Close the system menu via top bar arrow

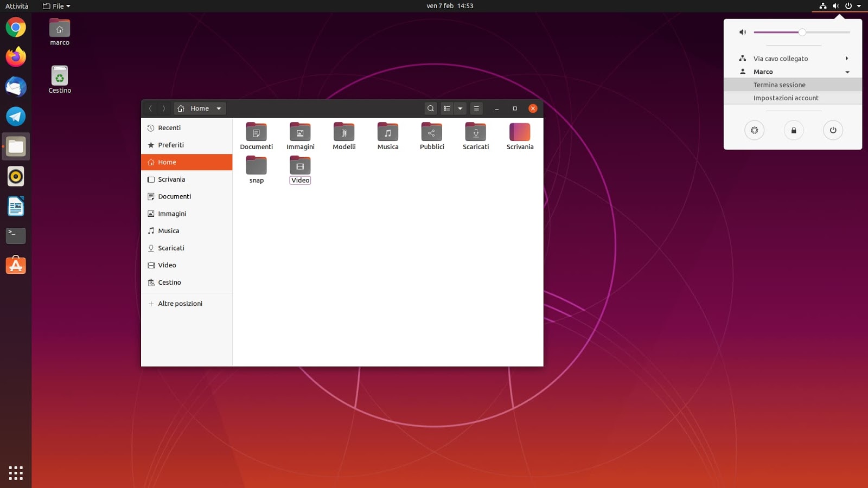(x=859, y=6)
